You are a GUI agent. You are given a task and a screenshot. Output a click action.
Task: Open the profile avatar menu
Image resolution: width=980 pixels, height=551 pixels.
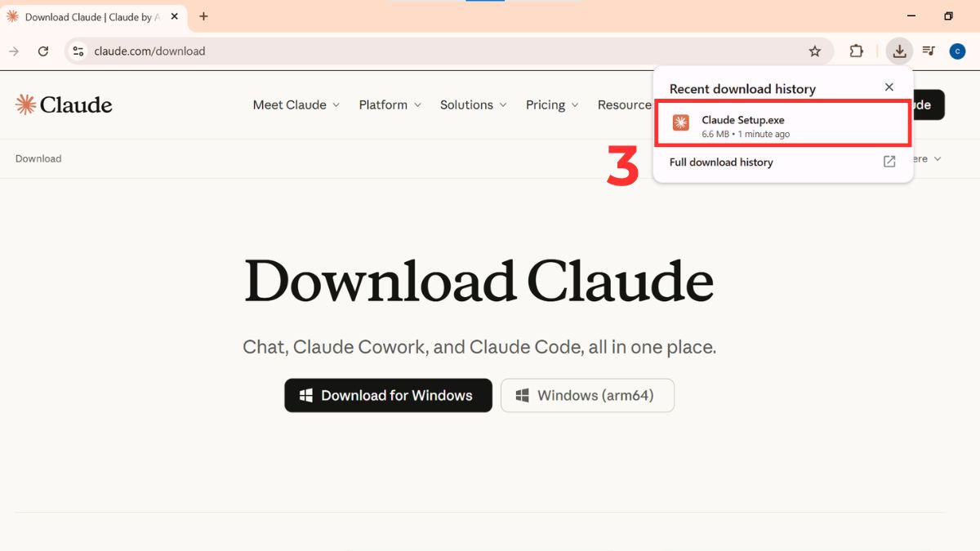pyautogui.click(x=957, y=51)
